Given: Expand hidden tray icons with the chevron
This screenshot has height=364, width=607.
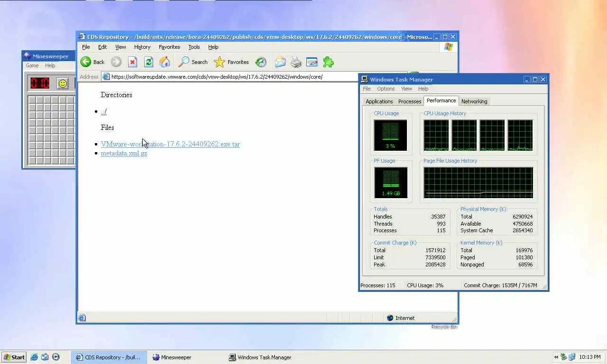Looking at the screenshot, I should tap(556, 357).
